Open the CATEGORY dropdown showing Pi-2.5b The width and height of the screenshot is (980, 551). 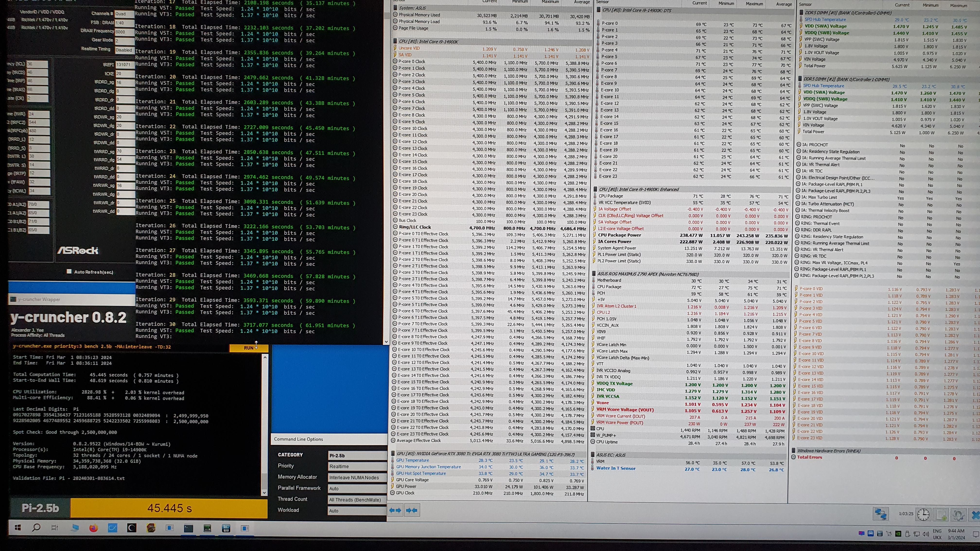357,455
